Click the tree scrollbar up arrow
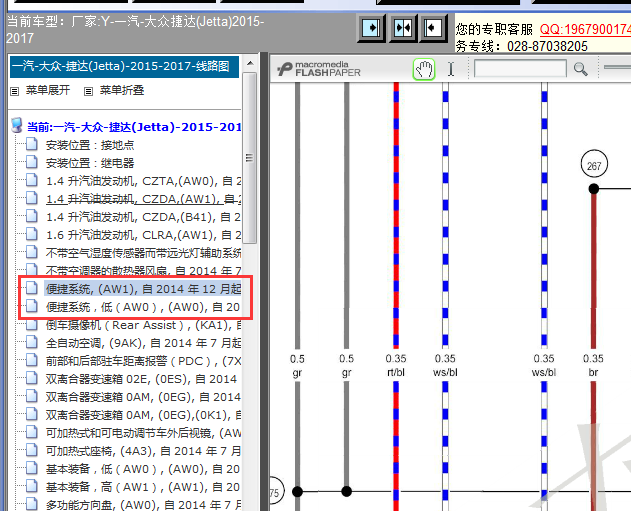 (250, 63)
